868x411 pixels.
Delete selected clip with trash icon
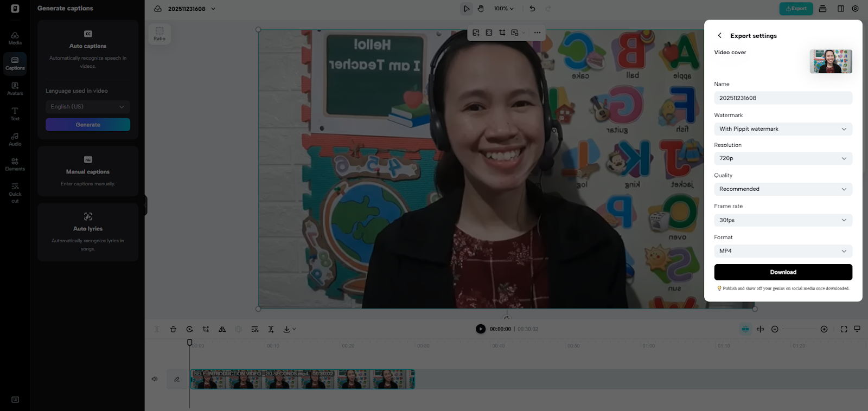tap(173, 329)
